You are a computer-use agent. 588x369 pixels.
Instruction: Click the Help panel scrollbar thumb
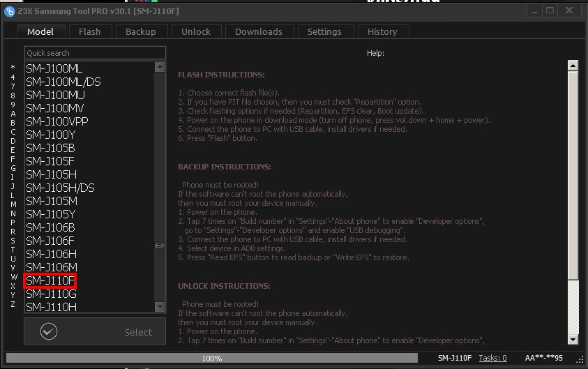tap(573, 175)
